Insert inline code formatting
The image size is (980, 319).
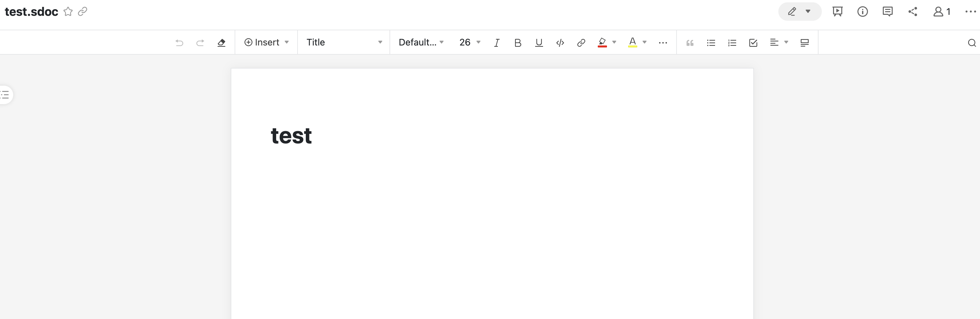[560, 43]
